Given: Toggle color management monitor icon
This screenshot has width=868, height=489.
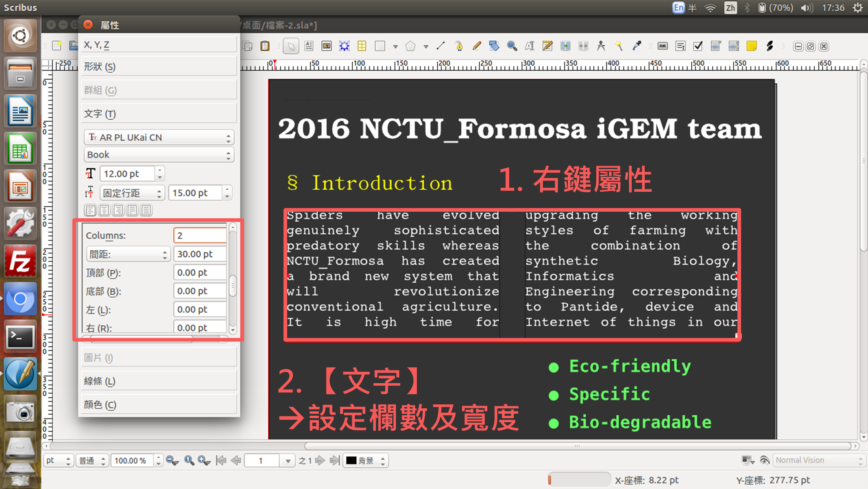Looking at the screenshot, I should click(x=747, y=460).
